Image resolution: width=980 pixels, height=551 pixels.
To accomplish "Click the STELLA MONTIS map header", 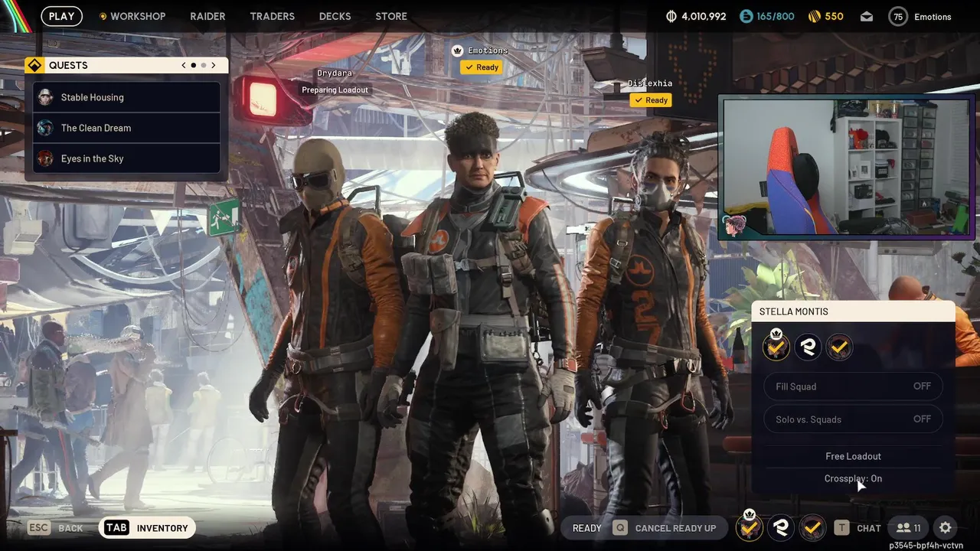I will (x=854, y=311).
